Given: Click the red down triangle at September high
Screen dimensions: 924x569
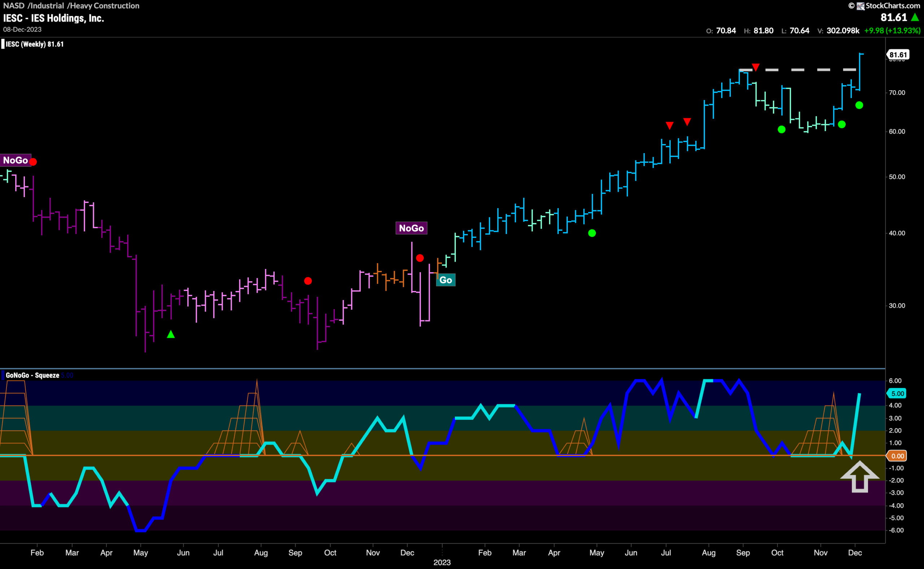Looking at the screenshot, I should [x=755, y=68].
